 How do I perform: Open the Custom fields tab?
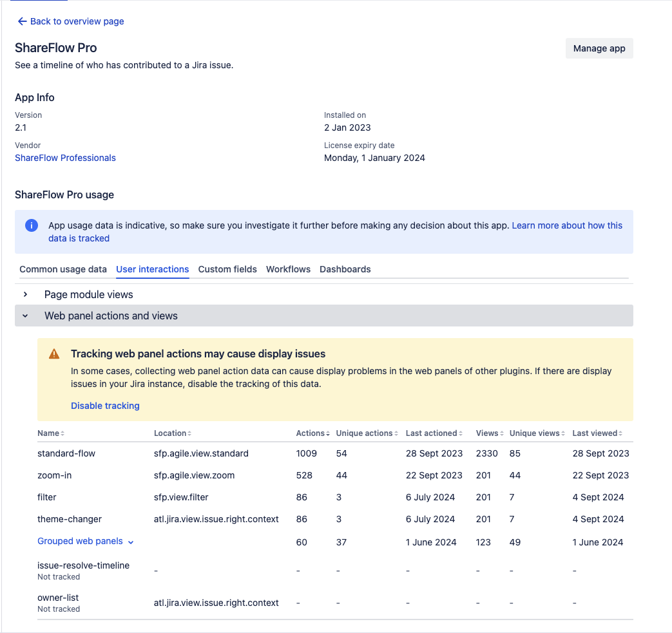227,269
